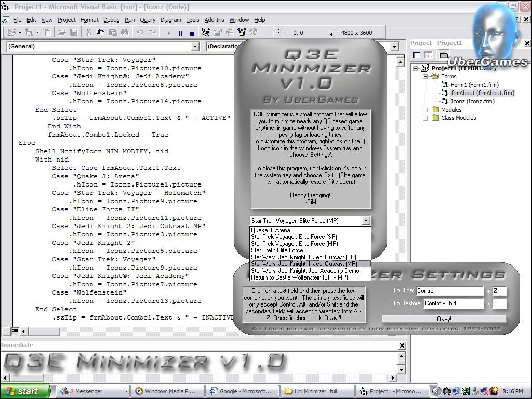Click the Okay! button in settings

444,318
